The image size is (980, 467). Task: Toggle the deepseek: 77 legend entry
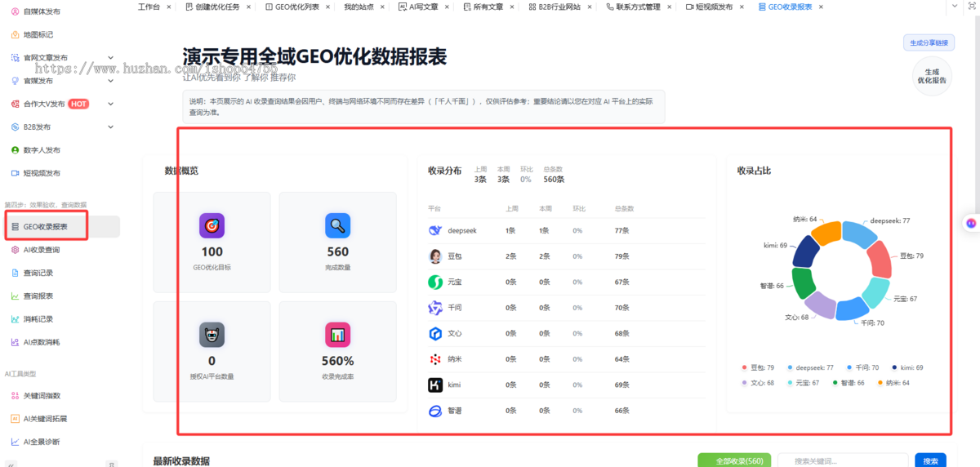click(x=808, y=368)
